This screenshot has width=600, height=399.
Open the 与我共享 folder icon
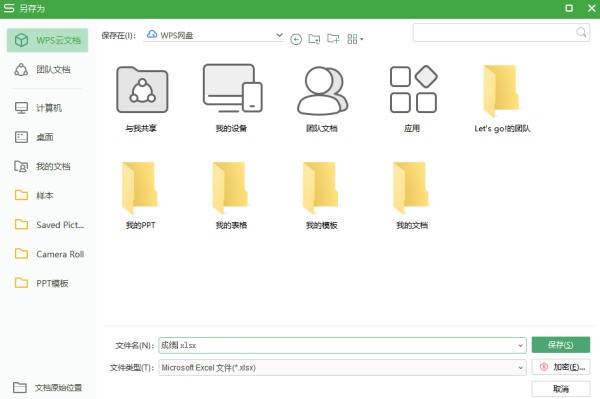click(142, 99)
